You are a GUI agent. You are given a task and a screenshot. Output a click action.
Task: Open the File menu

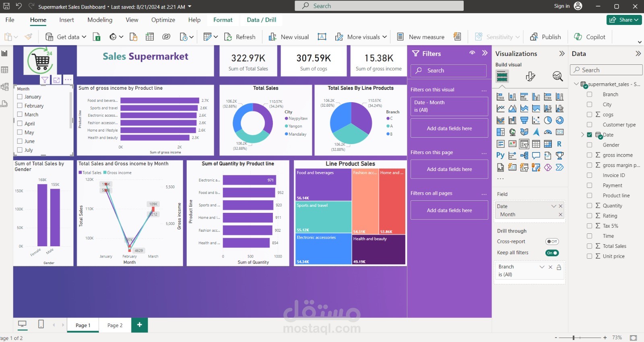coord(10,20)
